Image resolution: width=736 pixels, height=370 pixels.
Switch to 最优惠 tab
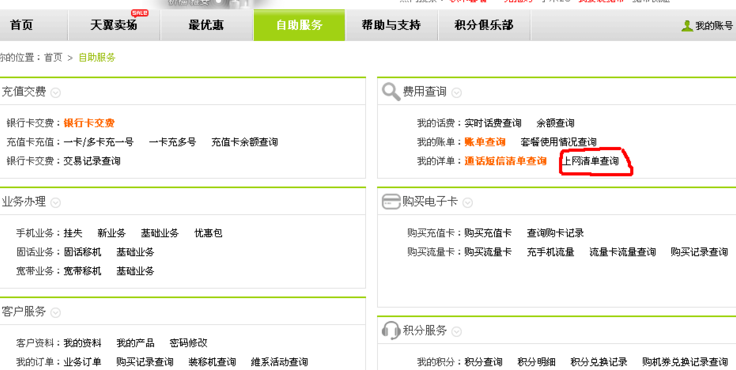[x=207, y=25]
